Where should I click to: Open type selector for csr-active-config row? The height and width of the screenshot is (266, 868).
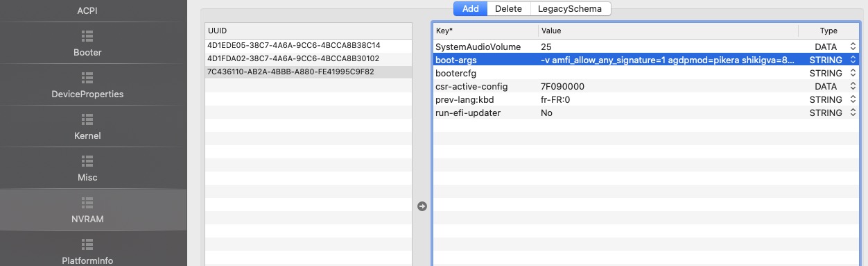[853, 86]
